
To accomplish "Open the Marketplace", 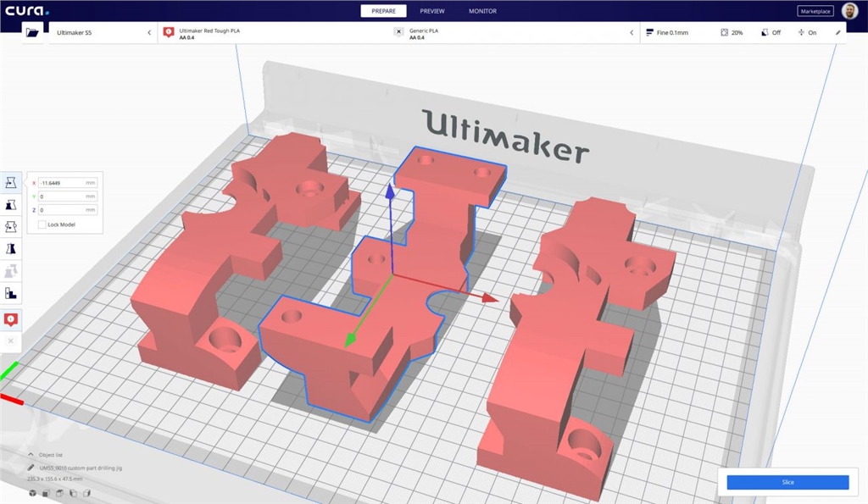I will [815, 11].
